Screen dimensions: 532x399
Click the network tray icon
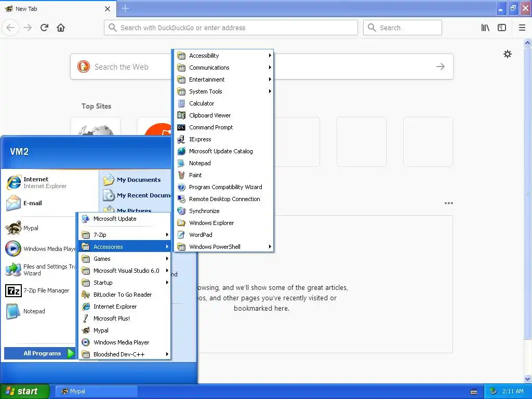(x=493, y=391)
